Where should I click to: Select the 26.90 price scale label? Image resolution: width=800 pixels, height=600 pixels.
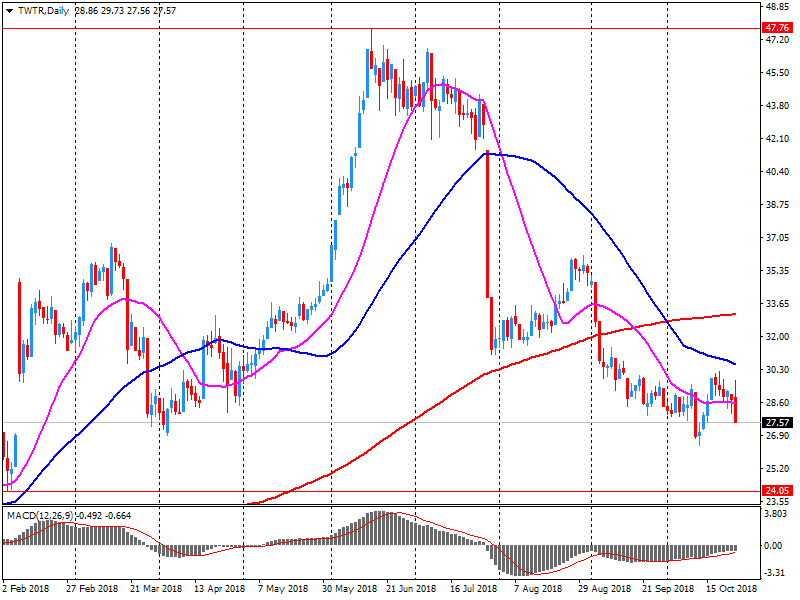pyautogui.click(x=777, y=436)
